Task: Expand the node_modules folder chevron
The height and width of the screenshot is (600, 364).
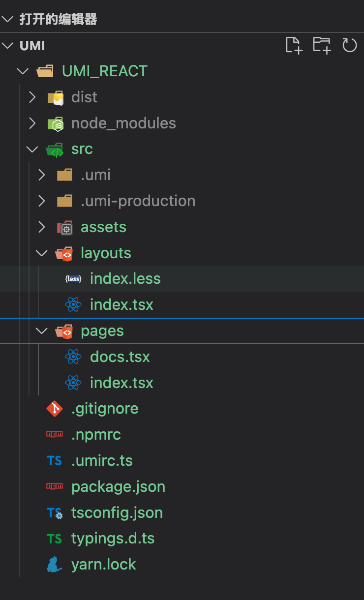Action: (32, 123)
